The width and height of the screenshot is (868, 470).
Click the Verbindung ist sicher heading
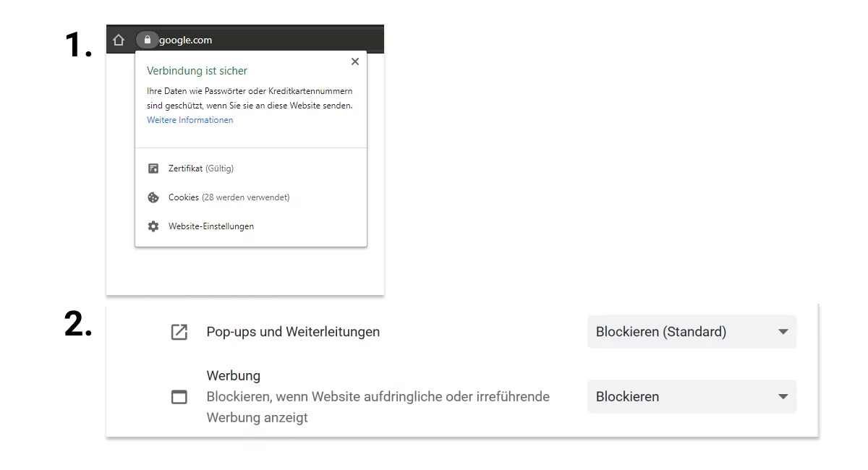click(197, 71)
